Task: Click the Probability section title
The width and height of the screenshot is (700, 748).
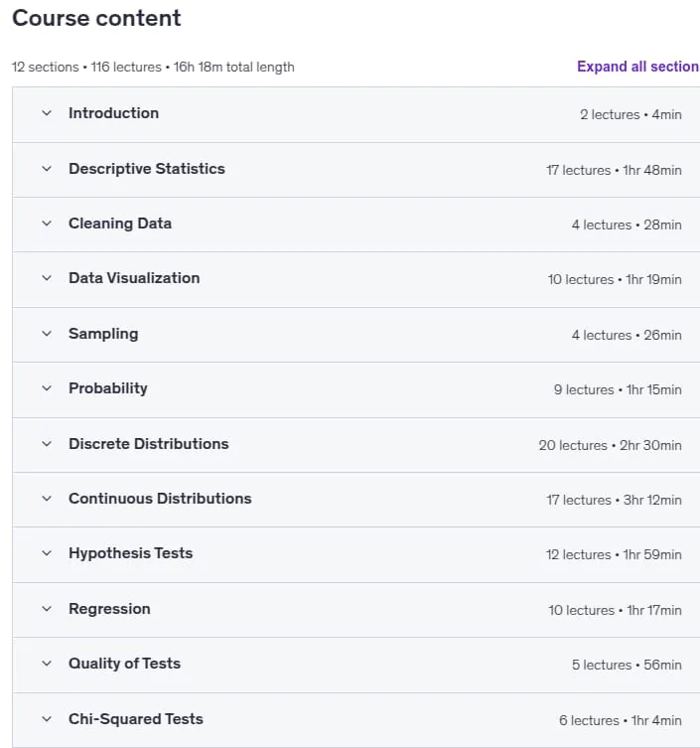Action: (x=108, y=388)
